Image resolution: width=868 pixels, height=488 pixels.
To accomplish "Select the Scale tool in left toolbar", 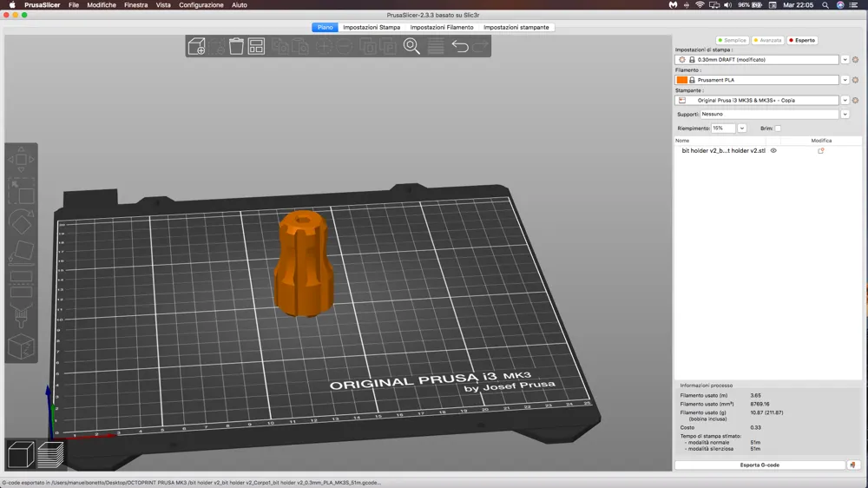I will pos(21,192).
